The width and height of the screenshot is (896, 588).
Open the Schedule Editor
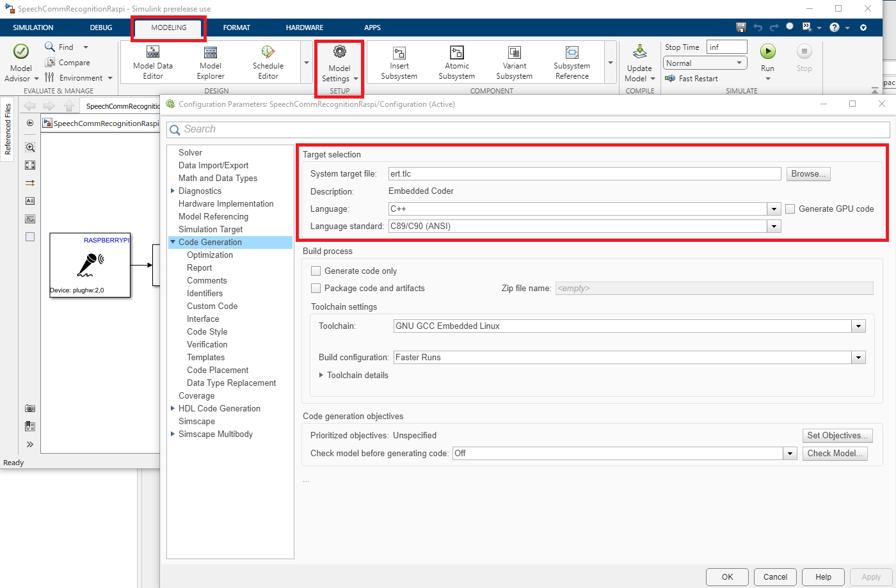pos(268,62)
